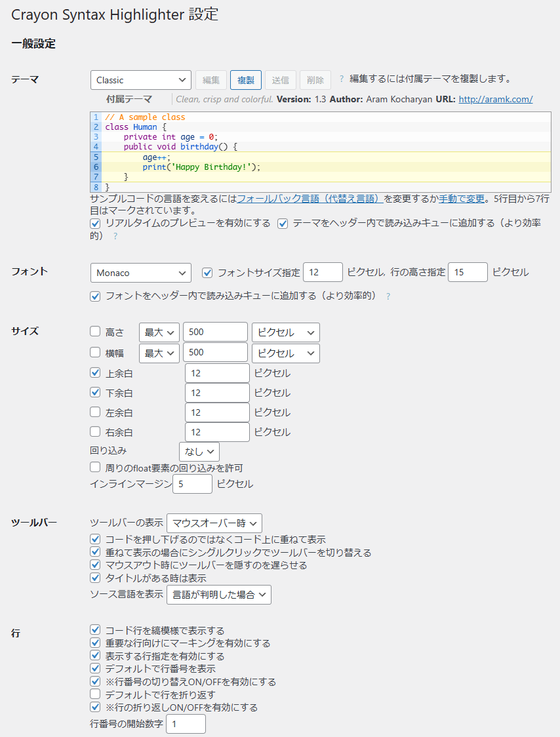Image resolution: width=560 pixels, height=737 pixels.
Task: Toggle the フォントサイズ指定 checkbox
Action: (207, 273)
